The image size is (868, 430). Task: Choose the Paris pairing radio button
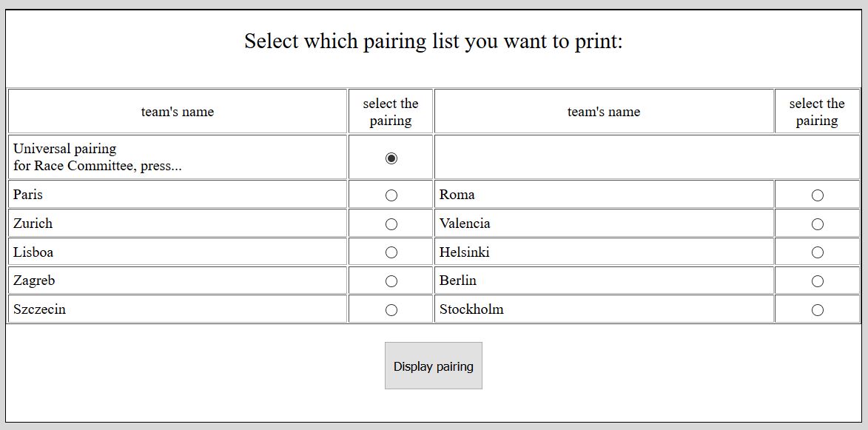coord(391,195)
